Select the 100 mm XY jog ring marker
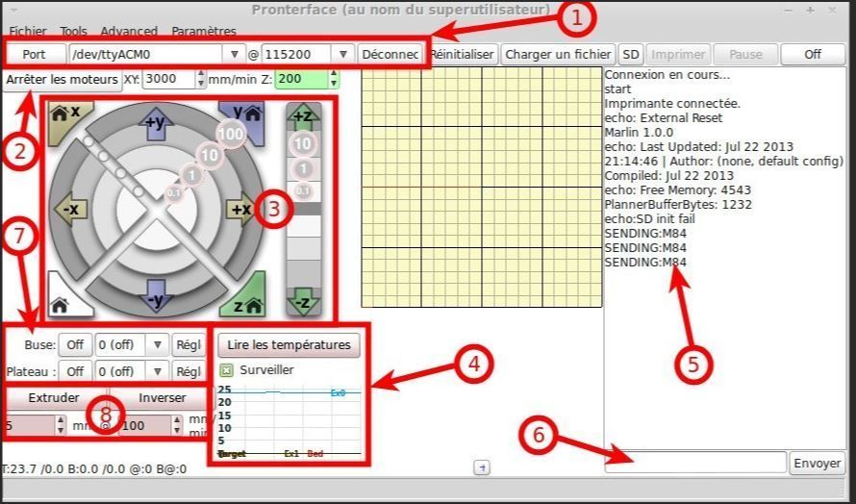856x504 pixels. coord(231,134)
